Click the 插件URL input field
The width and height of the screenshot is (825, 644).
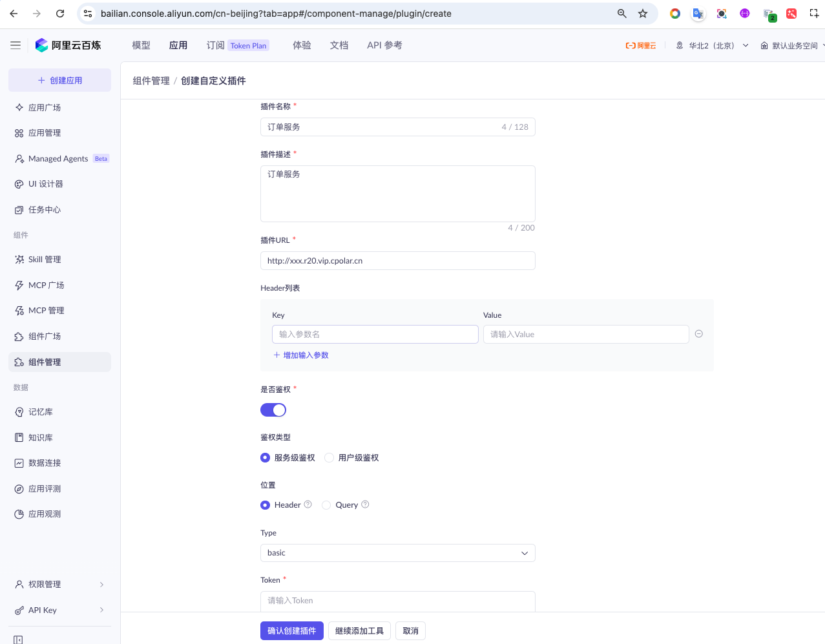(398, 261)
